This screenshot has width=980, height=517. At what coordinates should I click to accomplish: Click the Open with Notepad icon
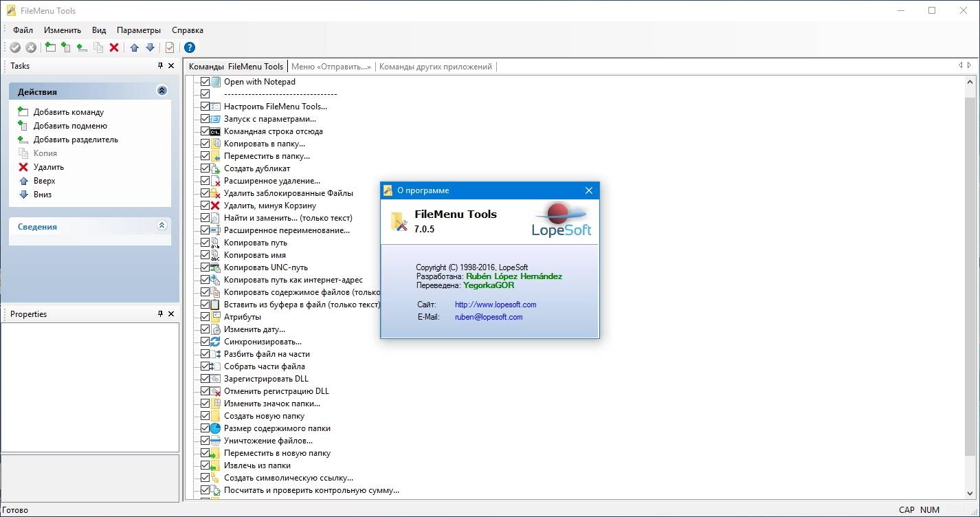(216, 82)
